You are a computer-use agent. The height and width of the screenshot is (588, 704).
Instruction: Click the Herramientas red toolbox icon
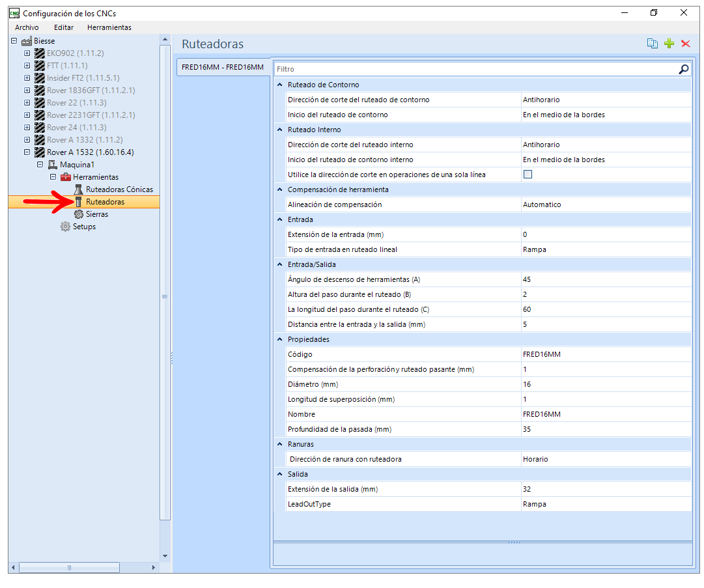click(66, 177)
